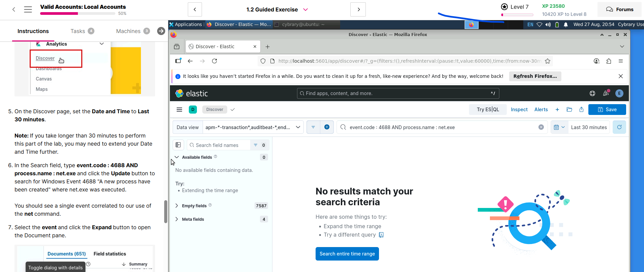
Task: Reload the Firefox page
Action: click(214, 61)
